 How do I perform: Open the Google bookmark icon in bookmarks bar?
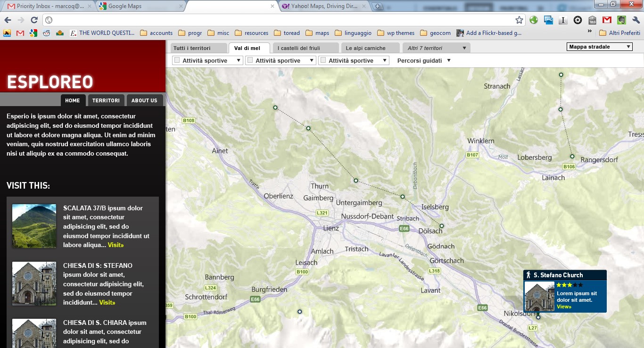(33, 33)
